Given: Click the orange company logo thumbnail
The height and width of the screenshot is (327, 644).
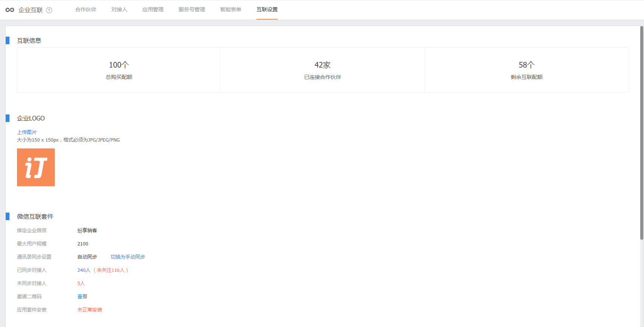Looking at the screenshot, I should (36, 167).
